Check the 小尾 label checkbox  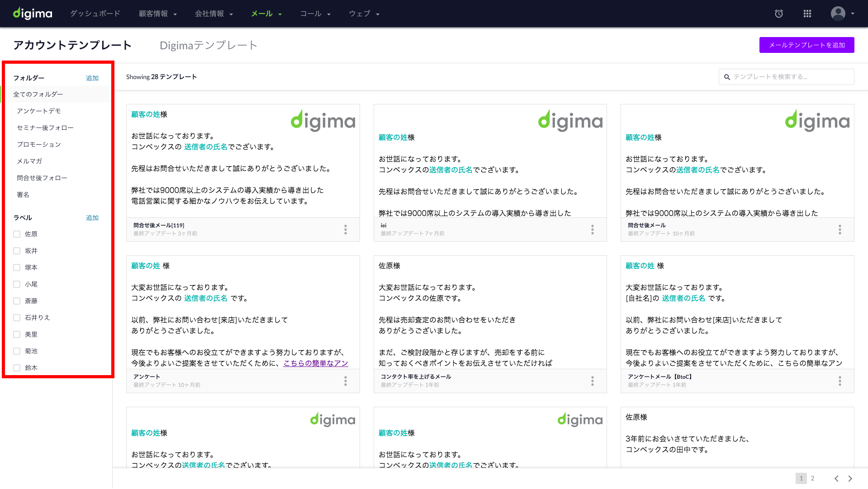[17, 284]
